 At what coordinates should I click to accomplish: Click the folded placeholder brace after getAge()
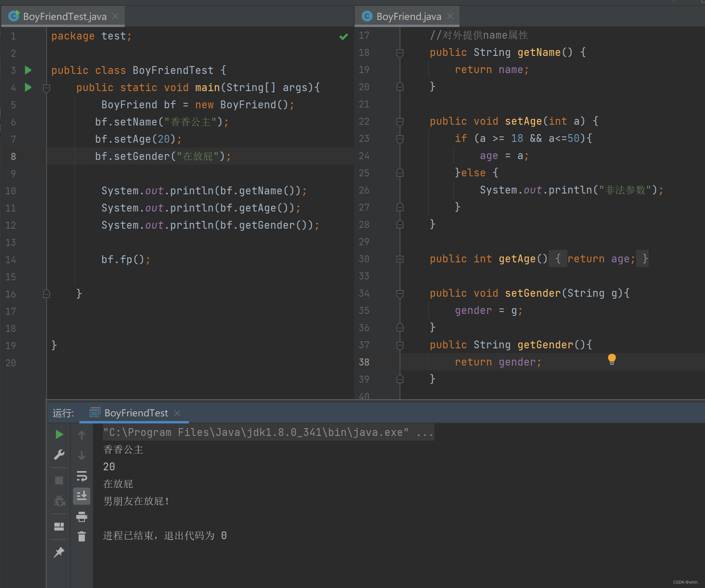coord(558,258)
